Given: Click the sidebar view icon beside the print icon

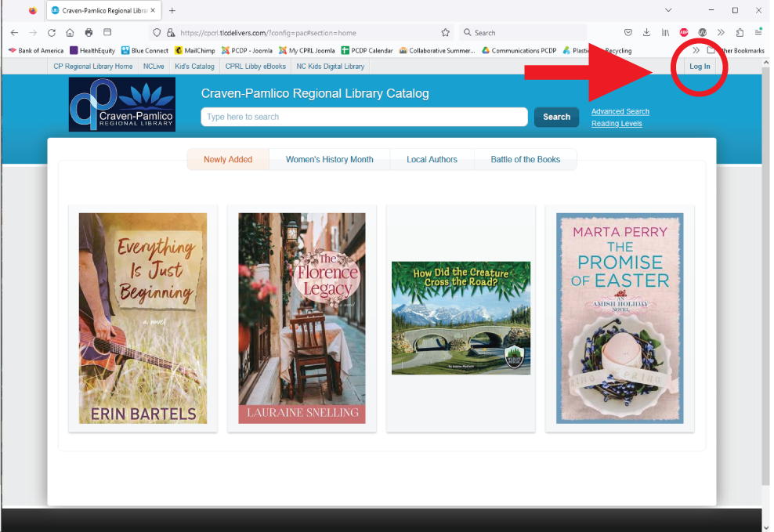Looking at the screenshot, I should pos(107,33).
